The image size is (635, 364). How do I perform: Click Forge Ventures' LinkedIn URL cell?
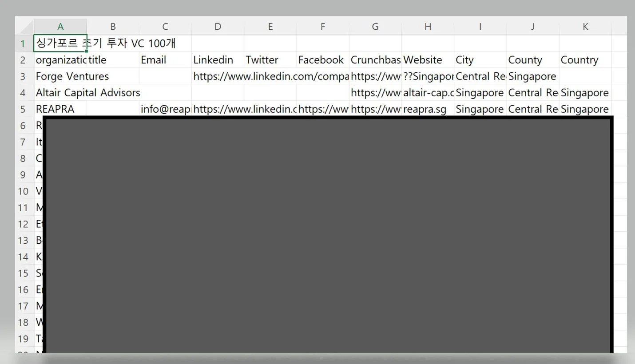(x=218, y=76)
